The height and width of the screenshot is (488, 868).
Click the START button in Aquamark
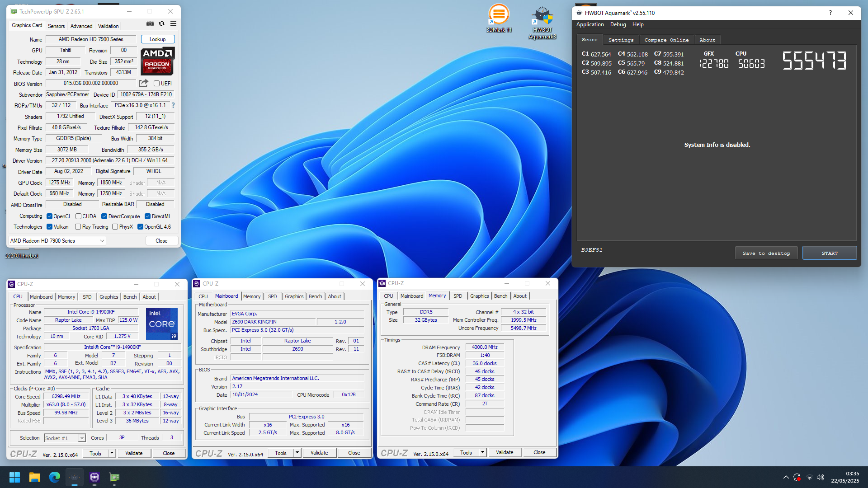point(830,253)
